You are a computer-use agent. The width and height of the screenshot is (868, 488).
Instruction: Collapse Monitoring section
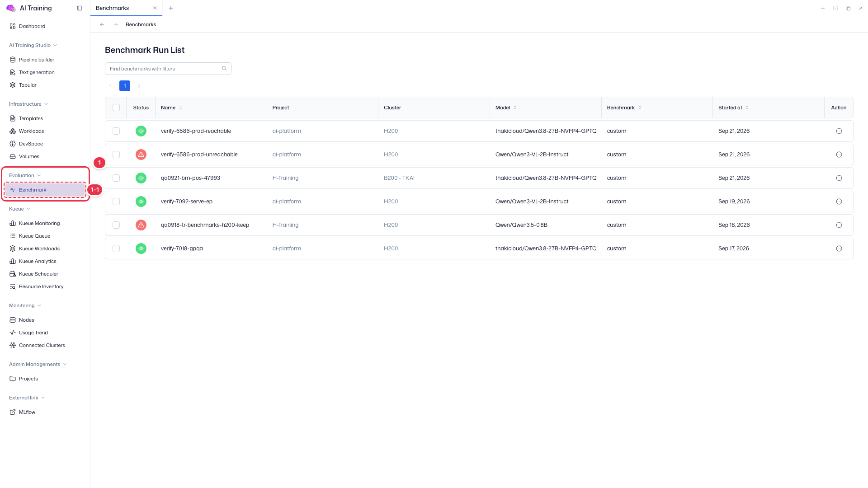click(x=25, y=305)
